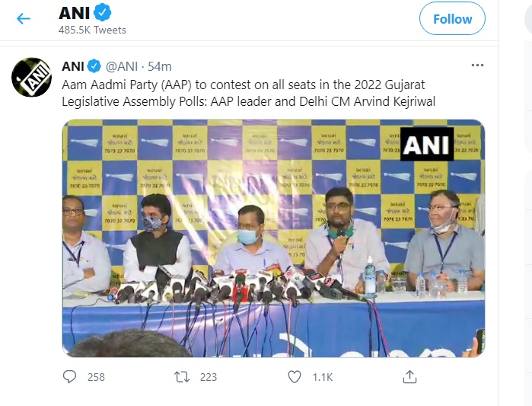Click the back arrow icon
This screenshot has width=532, height=406.
(x=24, y=18)
